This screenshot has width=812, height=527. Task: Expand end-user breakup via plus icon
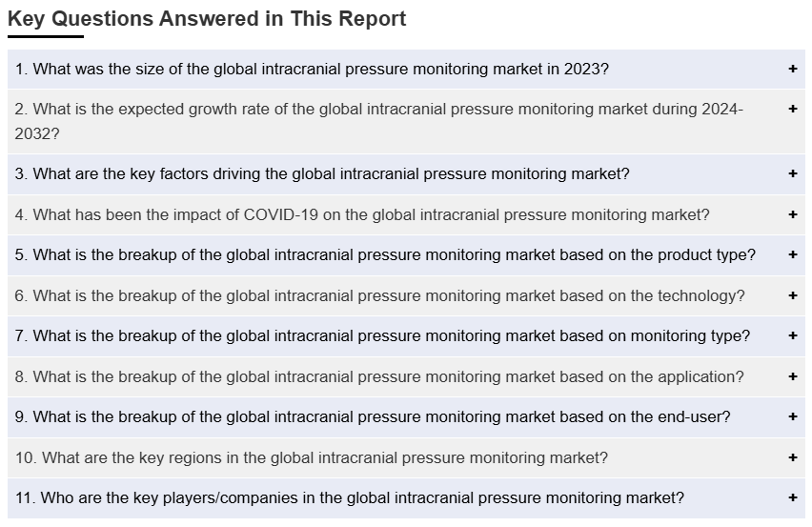coord(792,416)
